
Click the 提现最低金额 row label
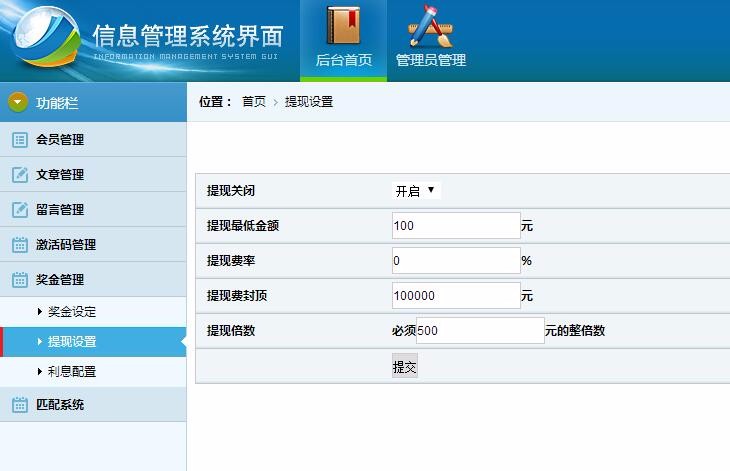[243, 226]
